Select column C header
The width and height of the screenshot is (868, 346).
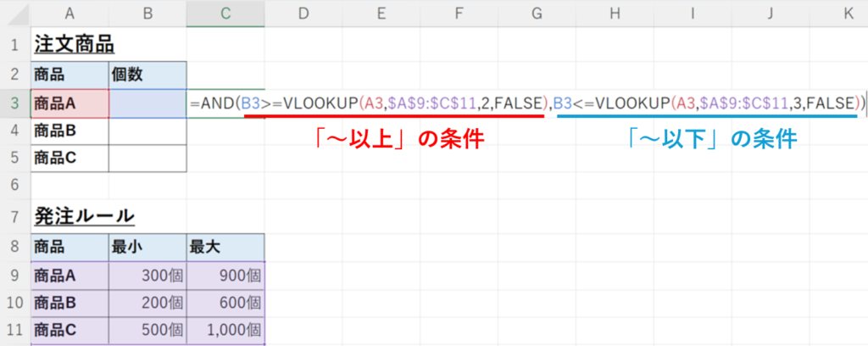coord(225,14)
